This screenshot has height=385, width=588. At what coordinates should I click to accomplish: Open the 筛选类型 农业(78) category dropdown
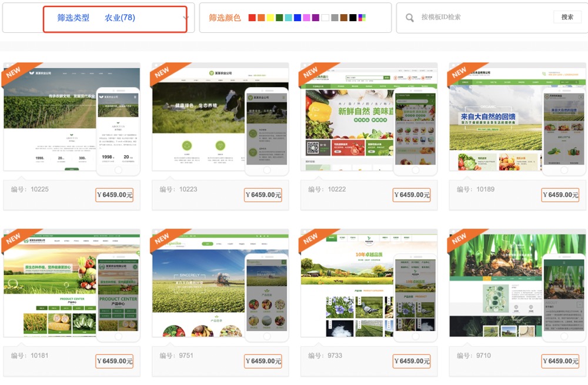(x=98, y=18)
